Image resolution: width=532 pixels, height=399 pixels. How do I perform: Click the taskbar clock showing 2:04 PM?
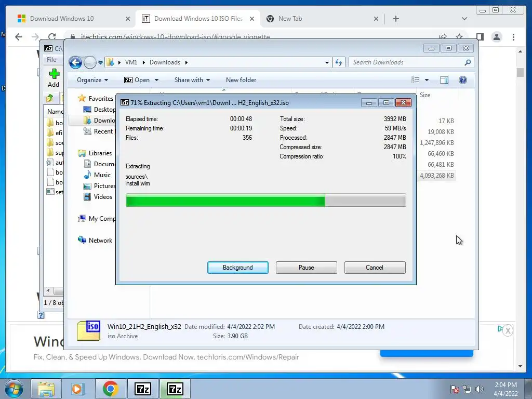[506, 389]
